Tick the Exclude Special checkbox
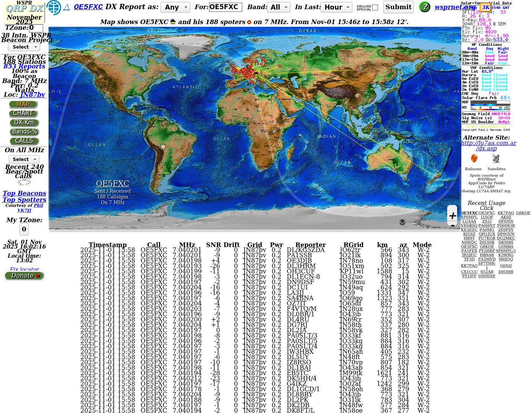Viewport: 532px width, 413px height. click(x=375, y=7)
